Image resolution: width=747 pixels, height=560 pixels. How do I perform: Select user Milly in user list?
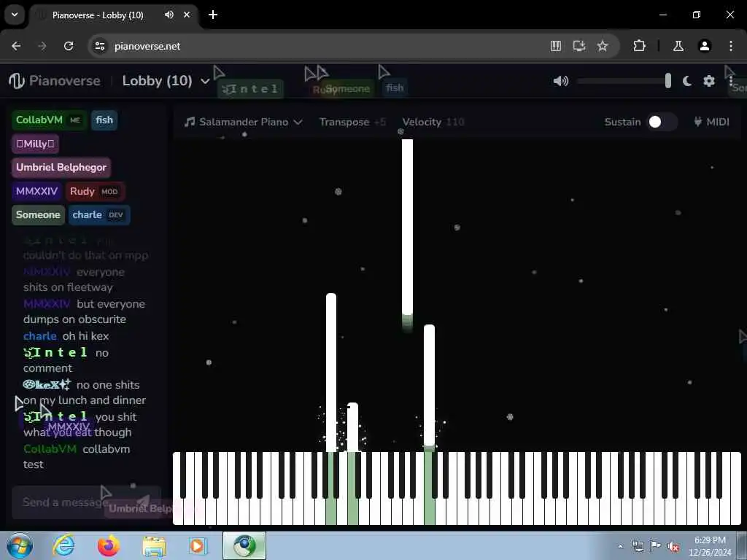[x=35, y=144]
